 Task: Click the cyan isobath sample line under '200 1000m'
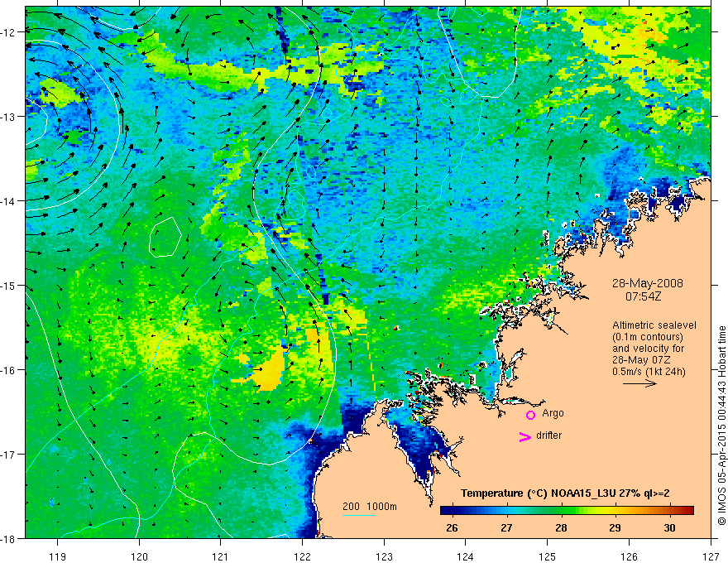(x=359, y=515)
